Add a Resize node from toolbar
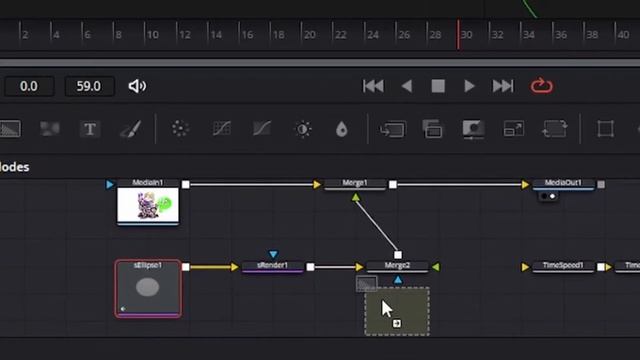This screenshot has width=640, height=360. pos(513,129)
